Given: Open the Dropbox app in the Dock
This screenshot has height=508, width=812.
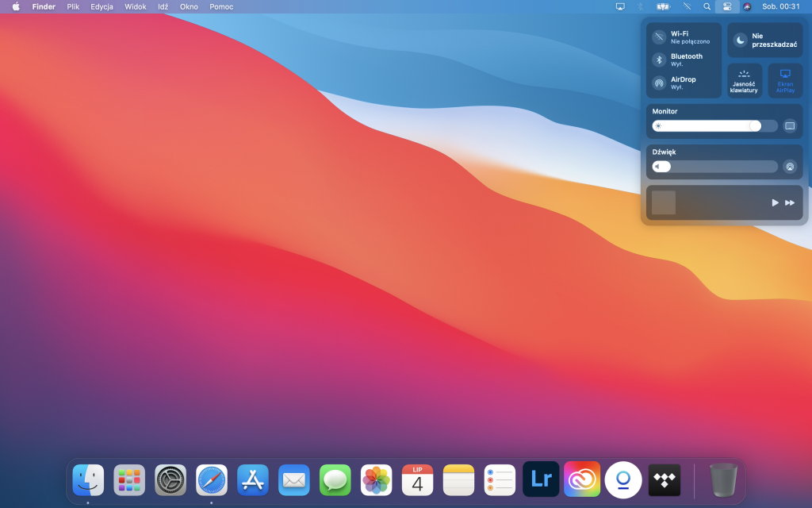Looking at the screenshot, I should pyautogui.click(x=665, y=479).
